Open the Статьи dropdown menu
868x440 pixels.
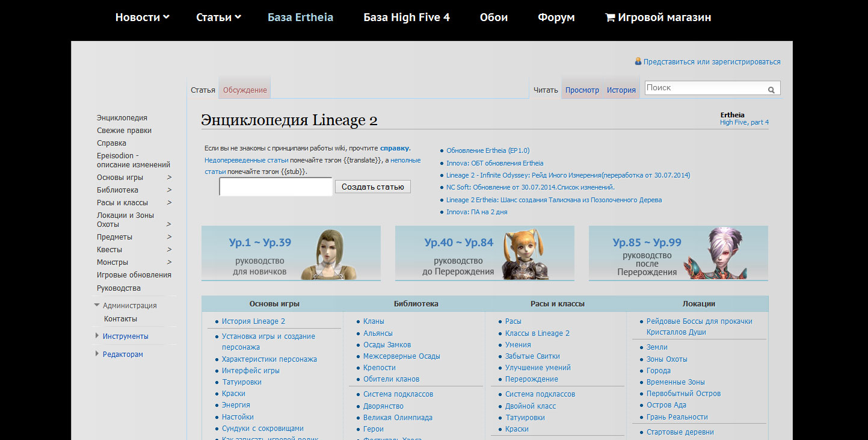coord(218,17)
